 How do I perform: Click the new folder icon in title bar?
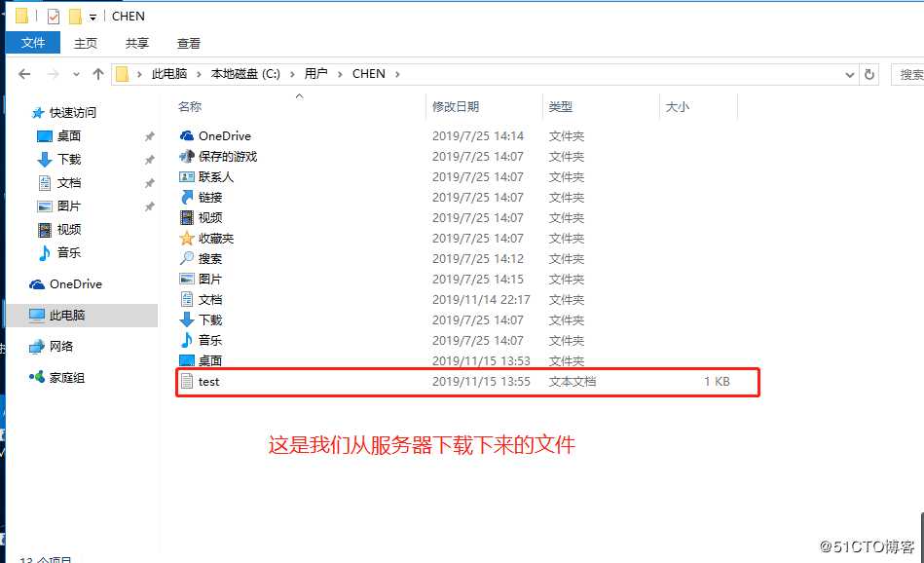75,16
